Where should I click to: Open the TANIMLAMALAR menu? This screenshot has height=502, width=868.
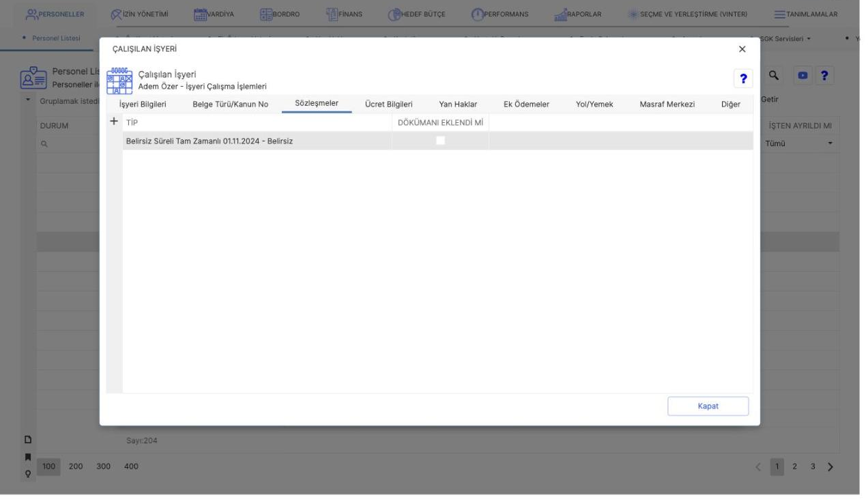pyautogui.click(x=806, y=14)
